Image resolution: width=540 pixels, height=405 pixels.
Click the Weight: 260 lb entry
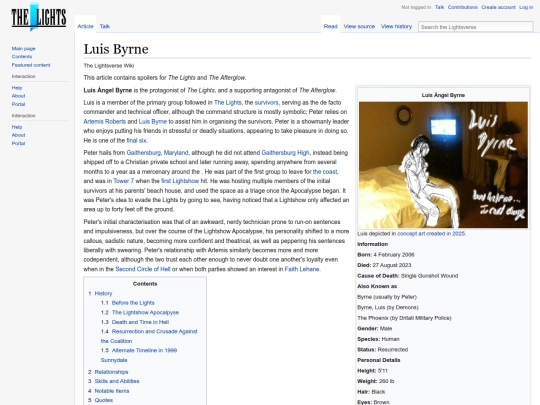click(375, 381)
